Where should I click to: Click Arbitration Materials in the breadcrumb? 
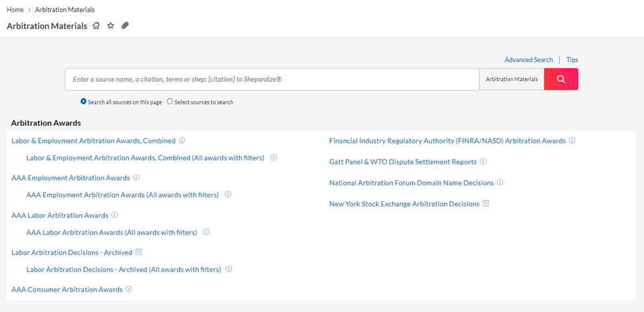pyautogui.click(x=65, y=9)
